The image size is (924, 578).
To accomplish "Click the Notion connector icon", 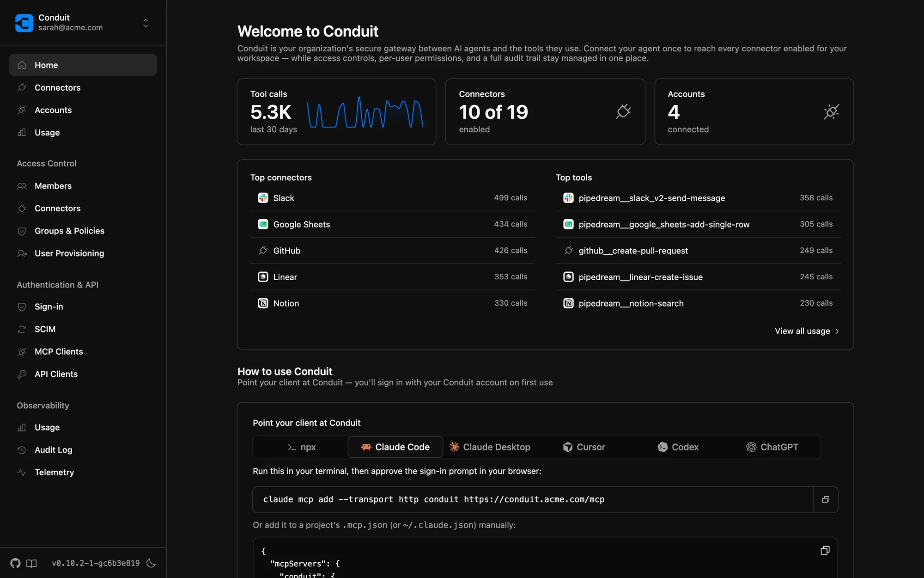I will click(x=263, y=303).
